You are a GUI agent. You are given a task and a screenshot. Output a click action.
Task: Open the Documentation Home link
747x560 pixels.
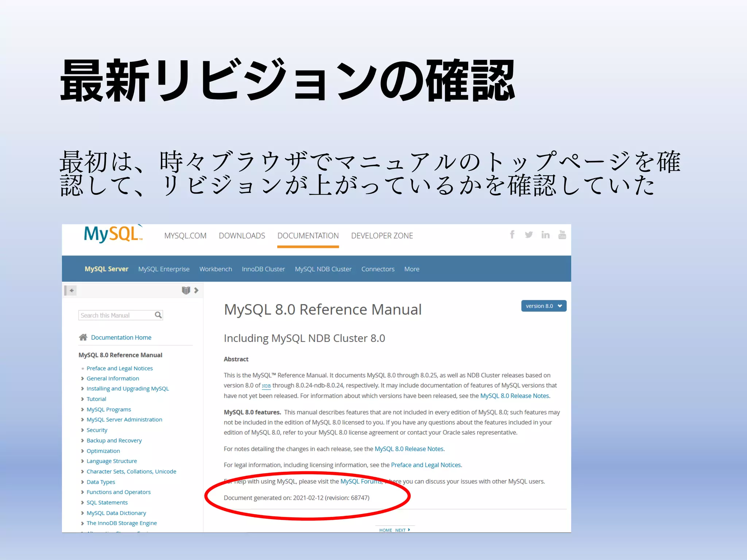(121, 338)
